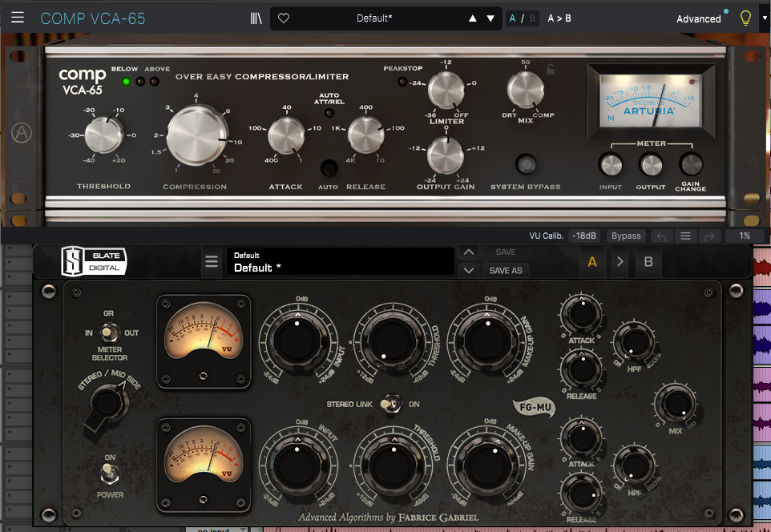The height and width of the screenshot is (532, 771).
Task: Click the large Compression ratio knob
Action: click(x=197, y=135)
